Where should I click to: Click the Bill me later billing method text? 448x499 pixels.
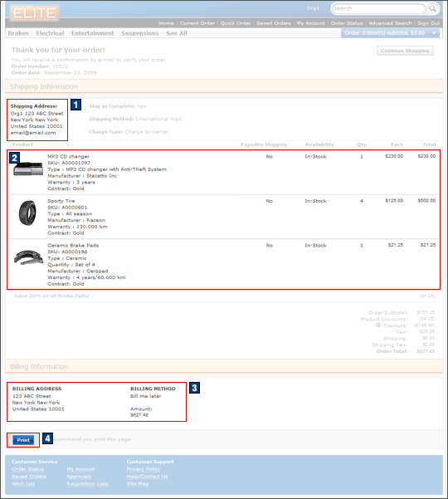click(x=146, y=396)
